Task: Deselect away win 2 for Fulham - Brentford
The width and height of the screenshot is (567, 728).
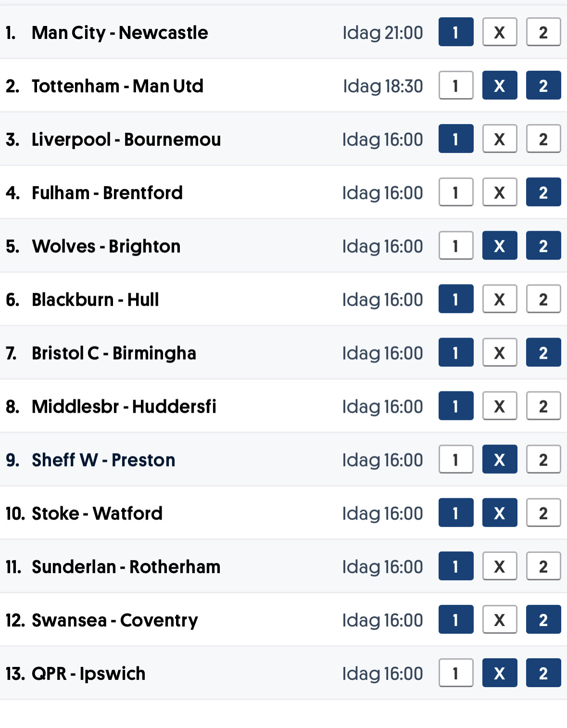Action: point(543,192)
